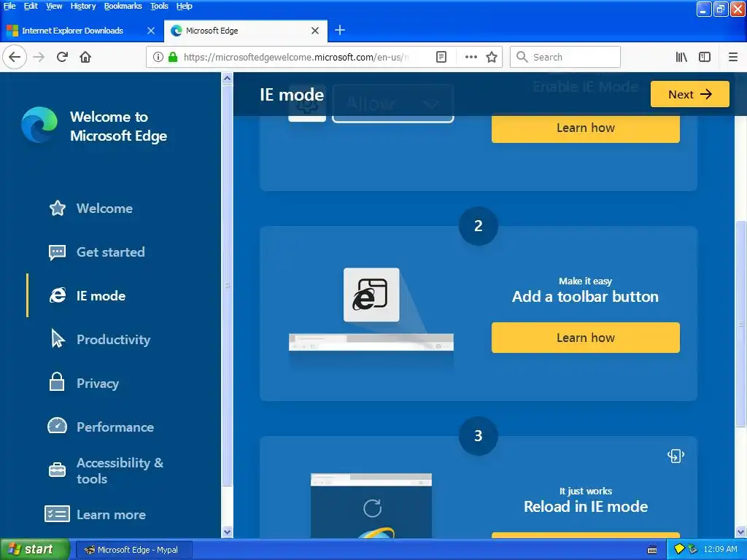Open Privacy section

pos(98,384)
